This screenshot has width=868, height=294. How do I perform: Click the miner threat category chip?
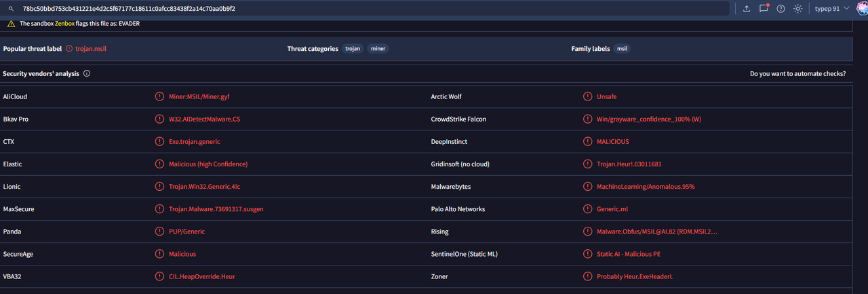click(379, 49)
